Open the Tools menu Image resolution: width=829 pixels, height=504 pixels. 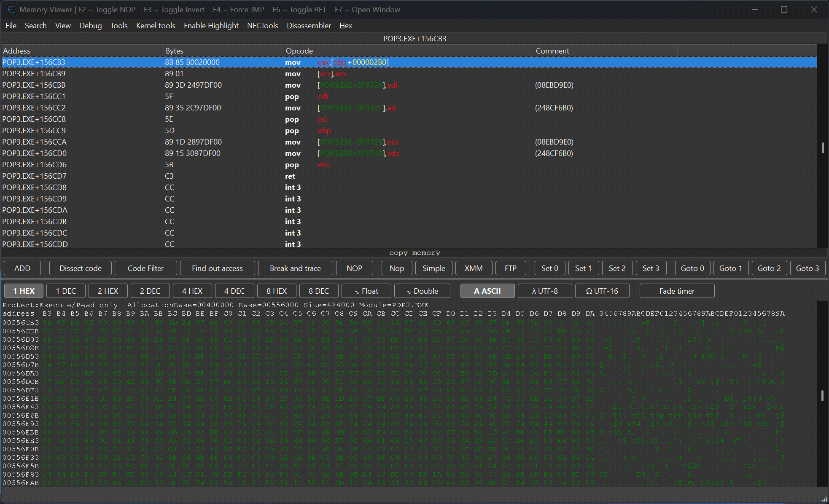click(x=119, y=26)
